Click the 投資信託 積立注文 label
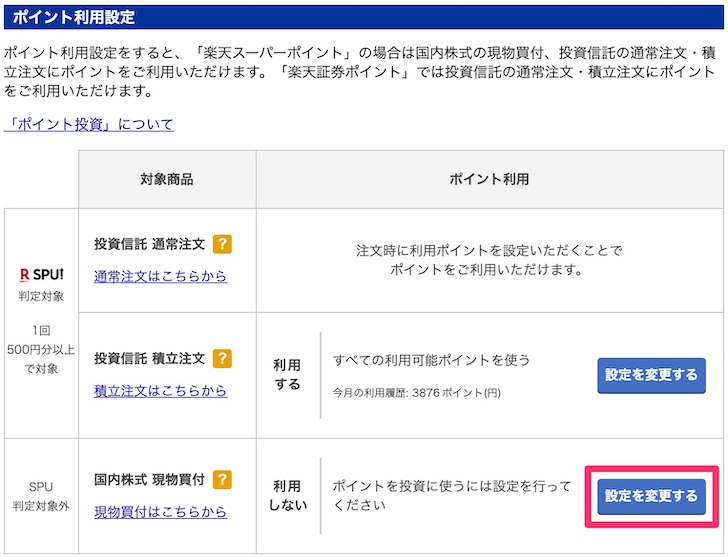The image size is (728, 558). (x=150, y=358)
